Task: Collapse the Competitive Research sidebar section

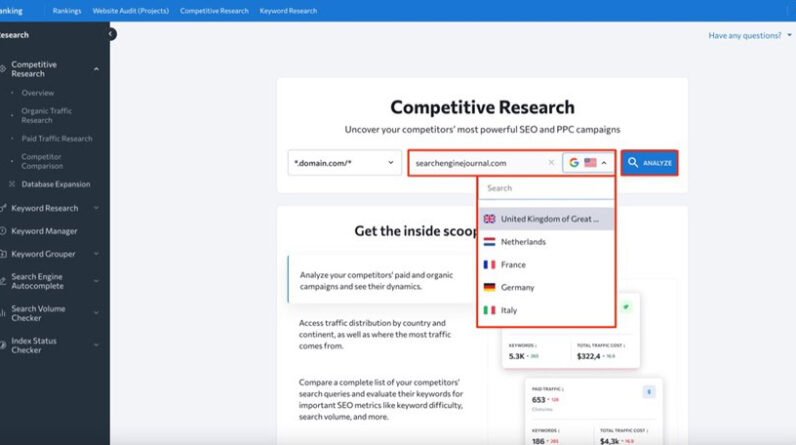Action: [x=96, y=69]
